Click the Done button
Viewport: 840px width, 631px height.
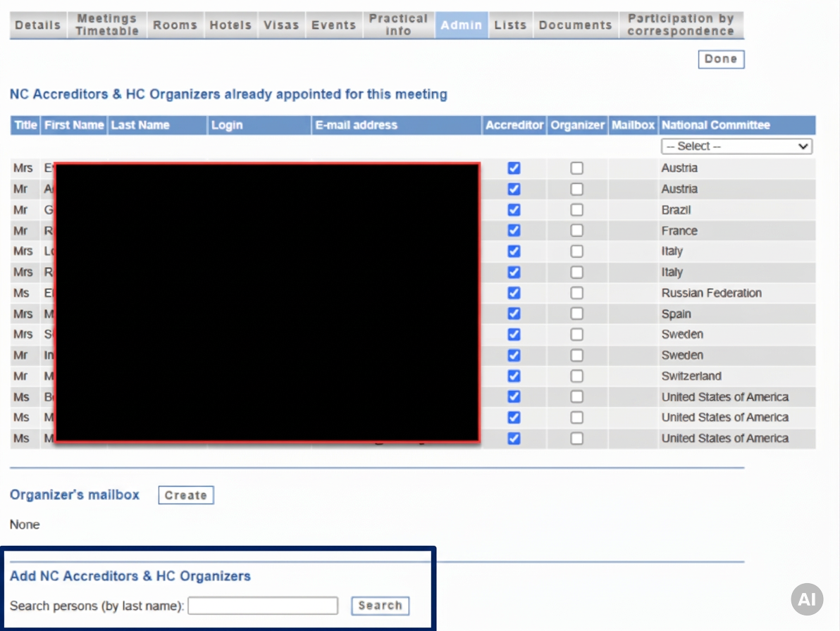pyautogui.click(x=721, y=59)
